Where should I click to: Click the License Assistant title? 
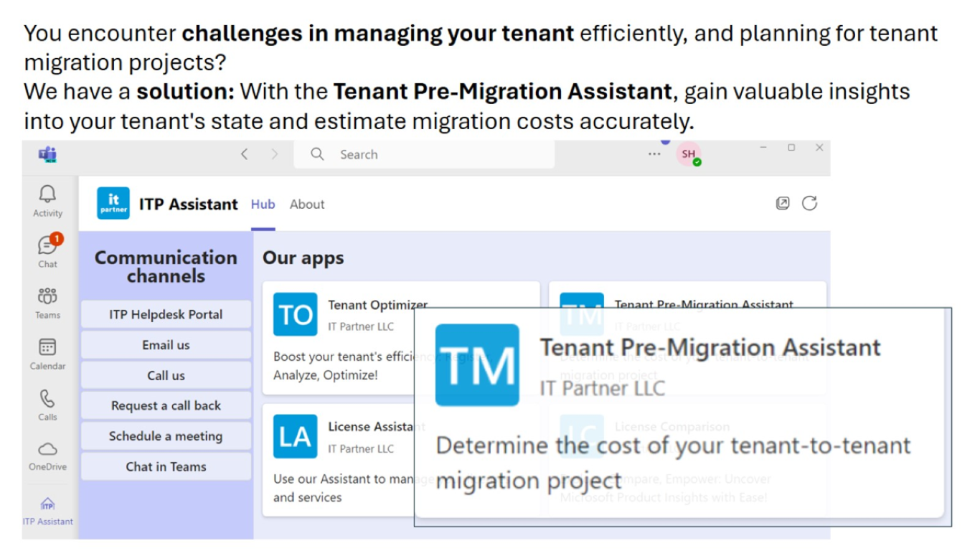click(x=376, y=427)
